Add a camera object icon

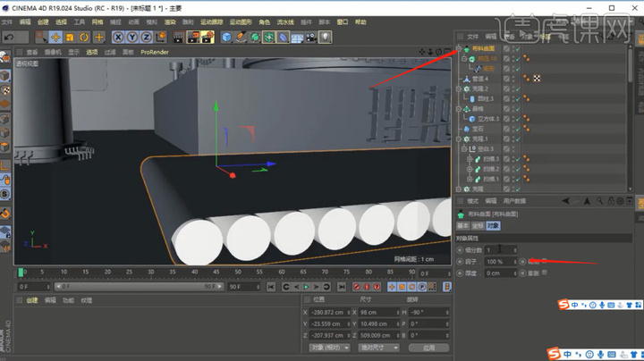point(311,38)
